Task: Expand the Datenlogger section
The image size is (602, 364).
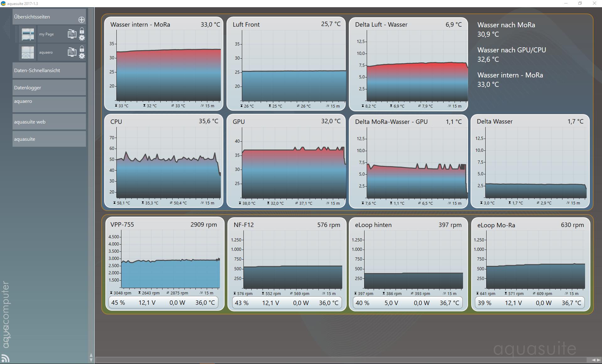Action: click(49, 87)
